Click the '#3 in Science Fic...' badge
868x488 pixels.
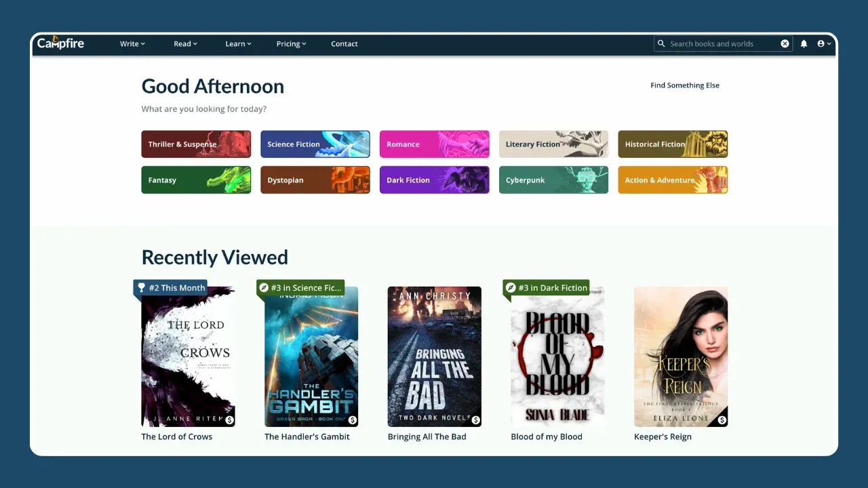301,287
